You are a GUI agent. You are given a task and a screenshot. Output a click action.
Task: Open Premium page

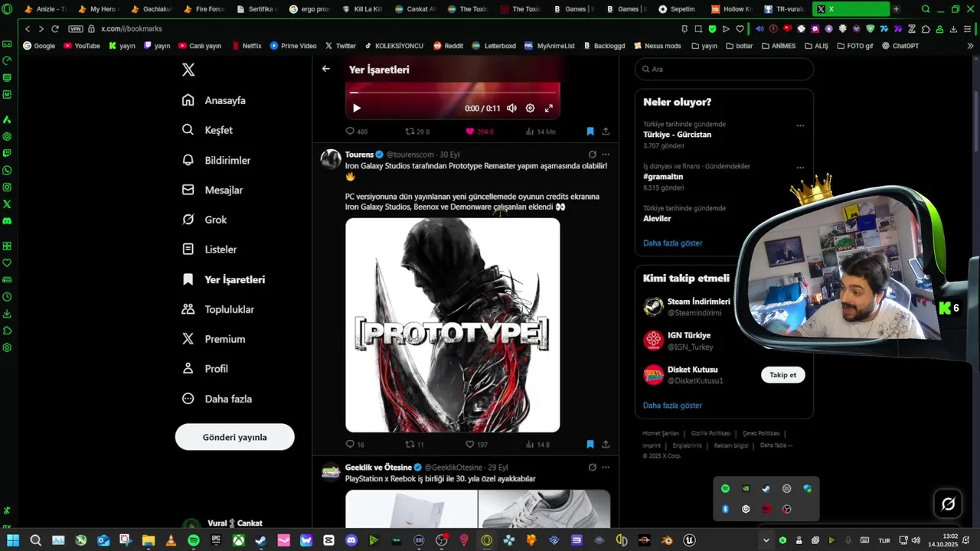tap(214, 339)
